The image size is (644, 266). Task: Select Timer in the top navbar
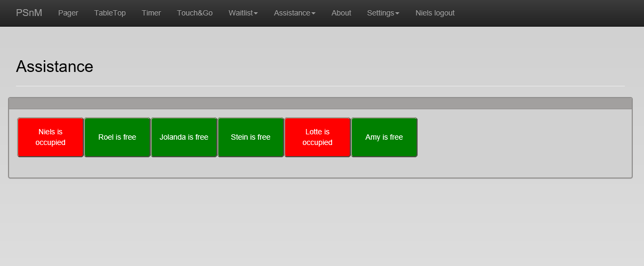[151, 13]
